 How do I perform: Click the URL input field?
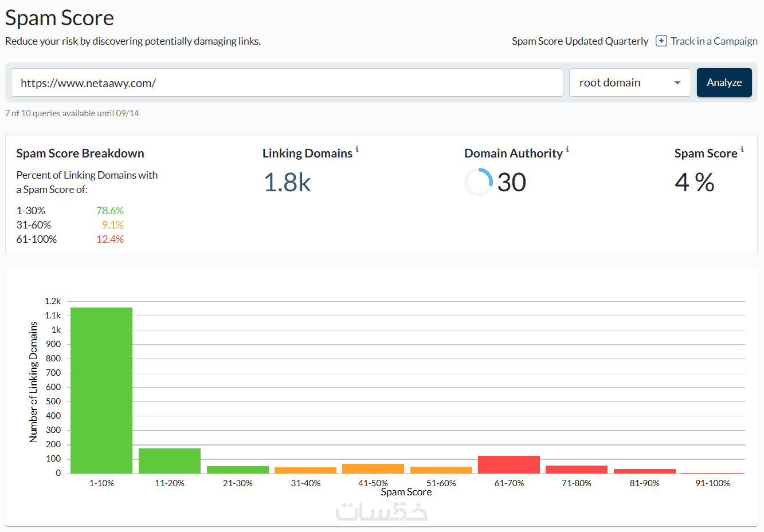pyautogui.click(x=287, y=82)
